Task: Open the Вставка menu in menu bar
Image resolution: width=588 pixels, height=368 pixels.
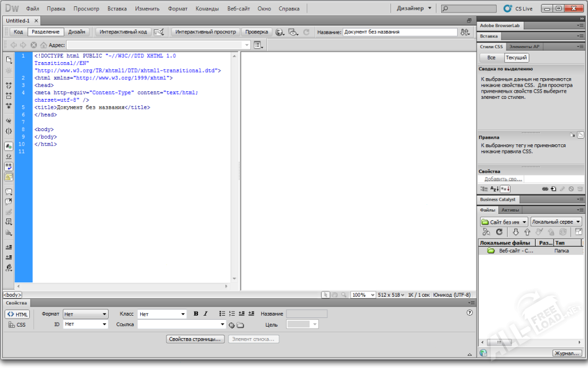Action: coord(117,9)
